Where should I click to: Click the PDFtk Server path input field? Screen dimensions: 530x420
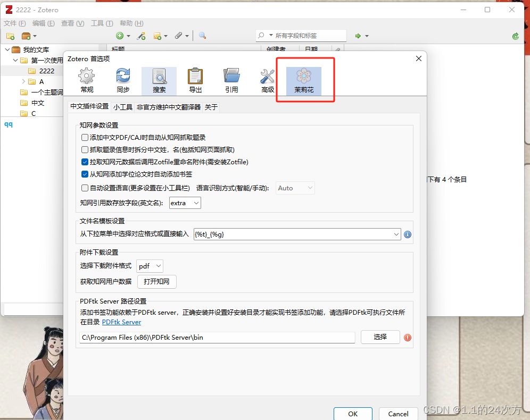pos(217,337)
